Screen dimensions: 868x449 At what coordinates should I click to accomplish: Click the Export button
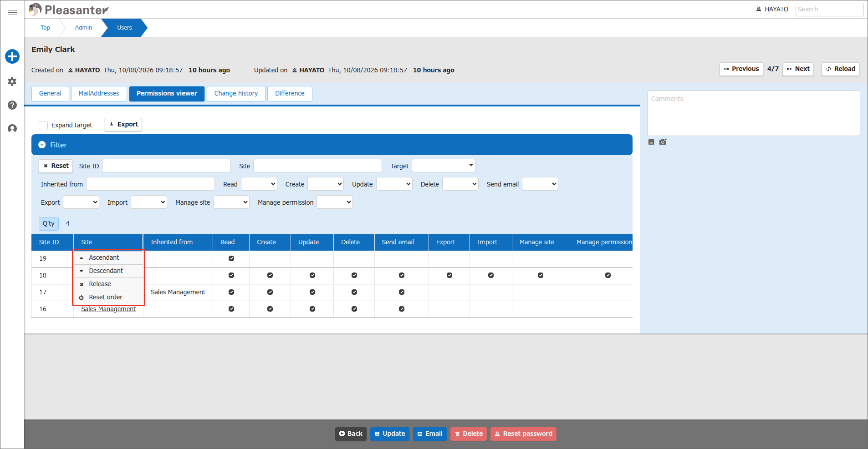coord(123,124)
